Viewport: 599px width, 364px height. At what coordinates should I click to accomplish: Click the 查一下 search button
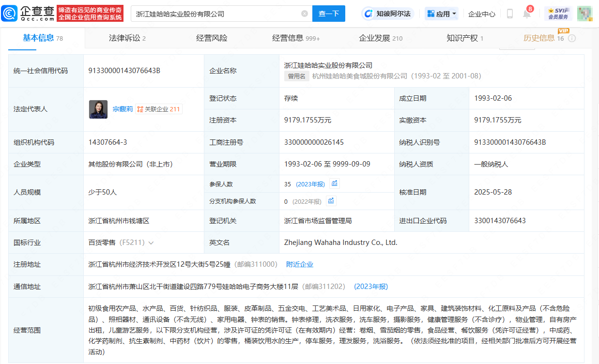click(329, 14)
